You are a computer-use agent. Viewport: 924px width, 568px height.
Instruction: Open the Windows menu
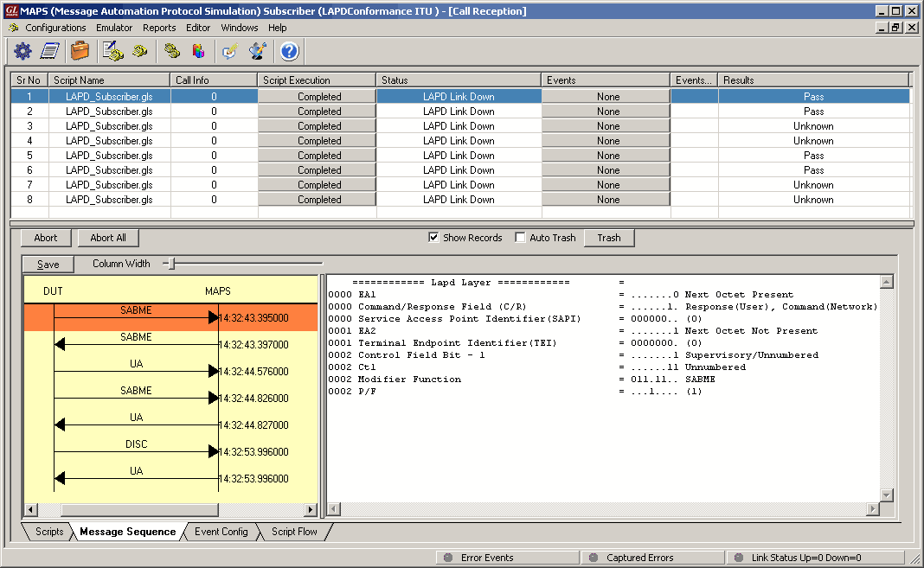240,28
